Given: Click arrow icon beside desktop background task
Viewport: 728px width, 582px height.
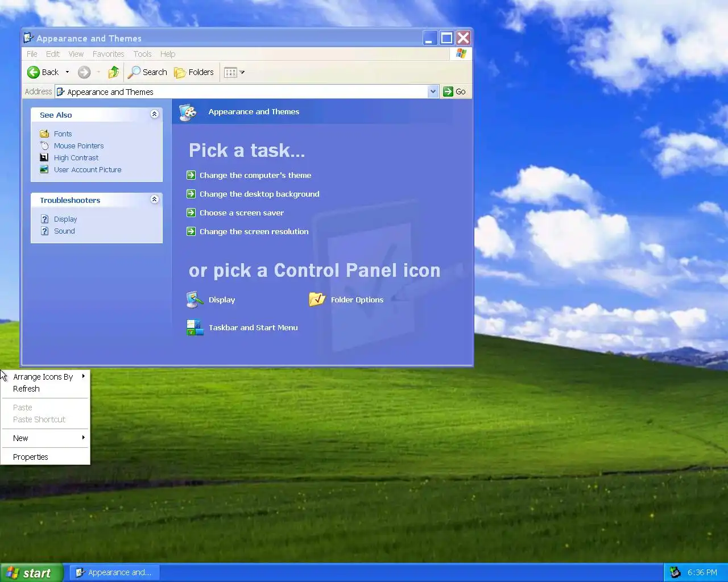Looking at the screenshot, I should click(191, 194).
